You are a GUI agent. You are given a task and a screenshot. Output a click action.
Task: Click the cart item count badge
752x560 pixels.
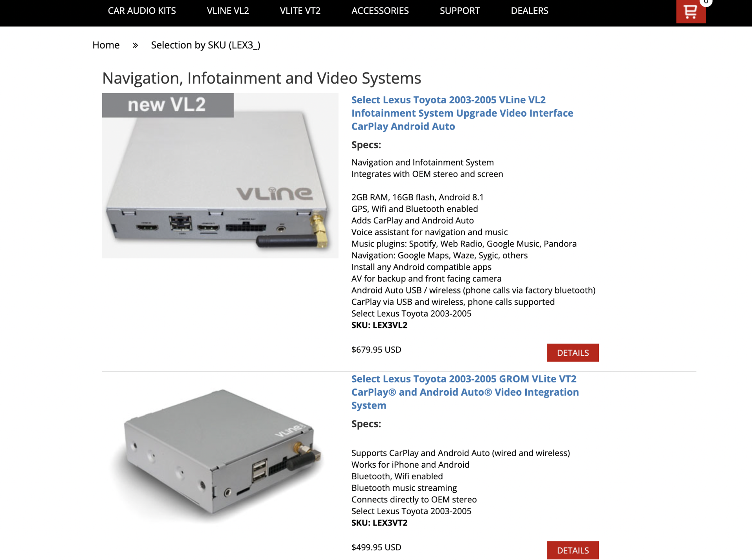pos(706,2)
